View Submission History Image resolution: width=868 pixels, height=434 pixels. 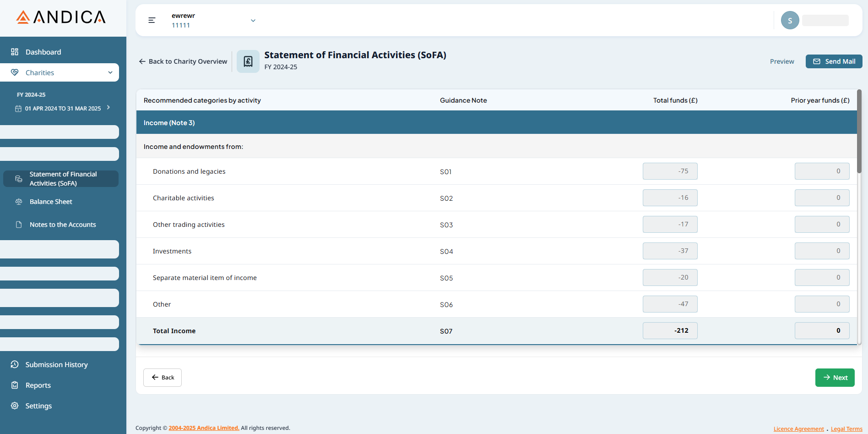tap(56, 364)
